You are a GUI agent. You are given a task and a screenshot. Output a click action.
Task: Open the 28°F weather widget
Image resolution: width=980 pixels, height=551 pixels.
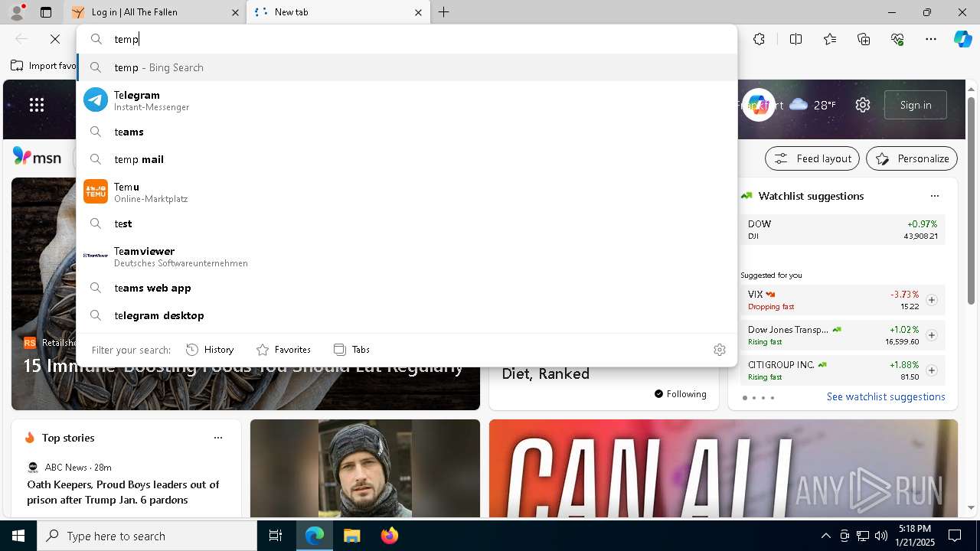812,105
